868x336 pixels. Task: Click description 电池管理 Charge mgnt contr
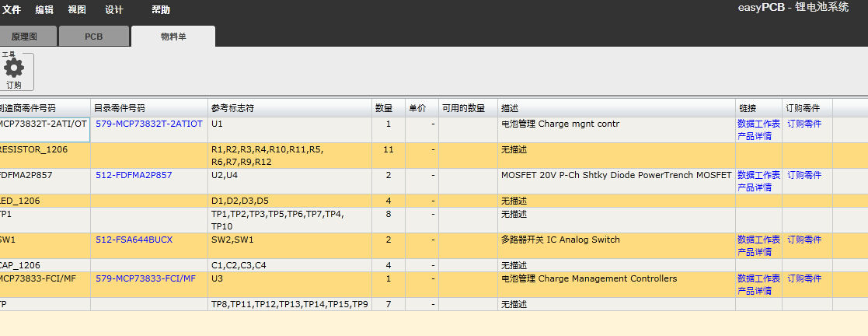point(616,130)
